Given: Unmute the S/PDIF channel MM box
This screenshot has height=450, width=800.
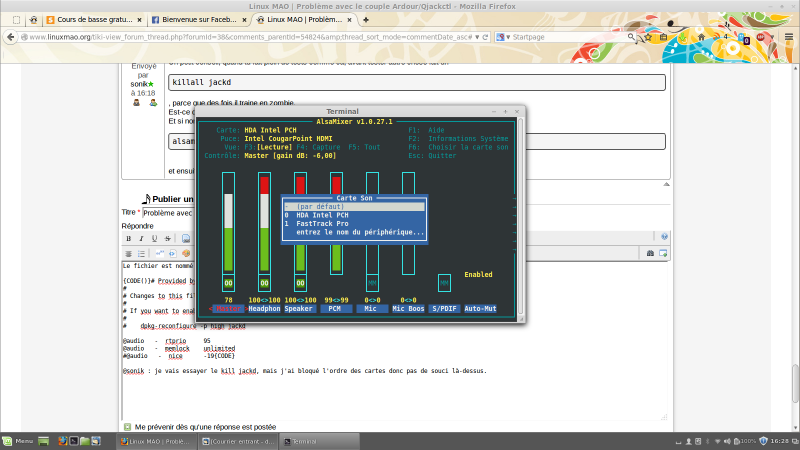Looking at the screenshot, I should 444,283.
